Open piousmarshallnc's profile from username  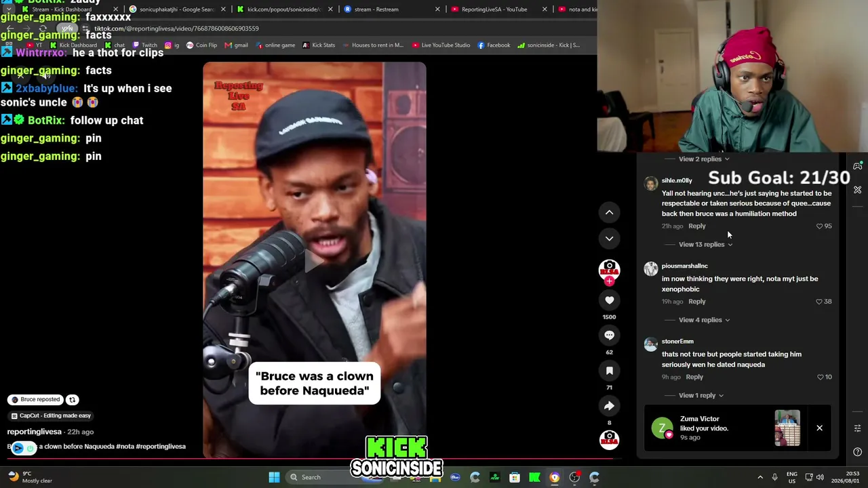tap(684, 266)
